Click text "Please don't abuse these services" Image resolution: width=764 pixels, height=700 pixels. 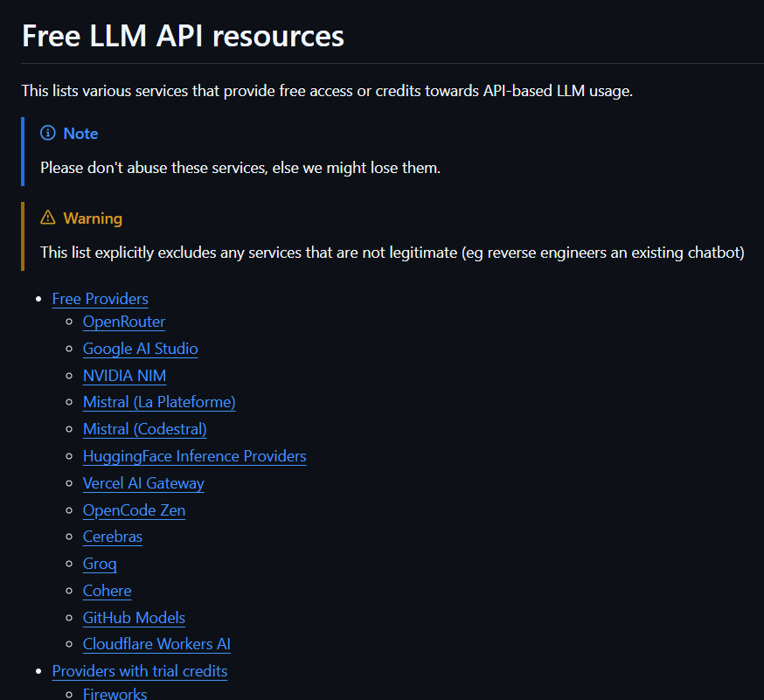point(154,168)
